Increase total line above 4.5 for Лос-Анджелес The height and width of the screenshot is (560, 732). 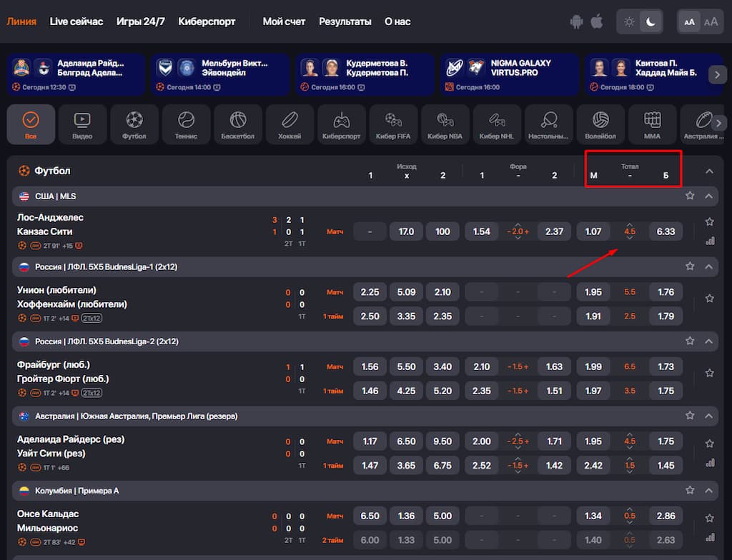pyautogui.click(x=630, y=224)
